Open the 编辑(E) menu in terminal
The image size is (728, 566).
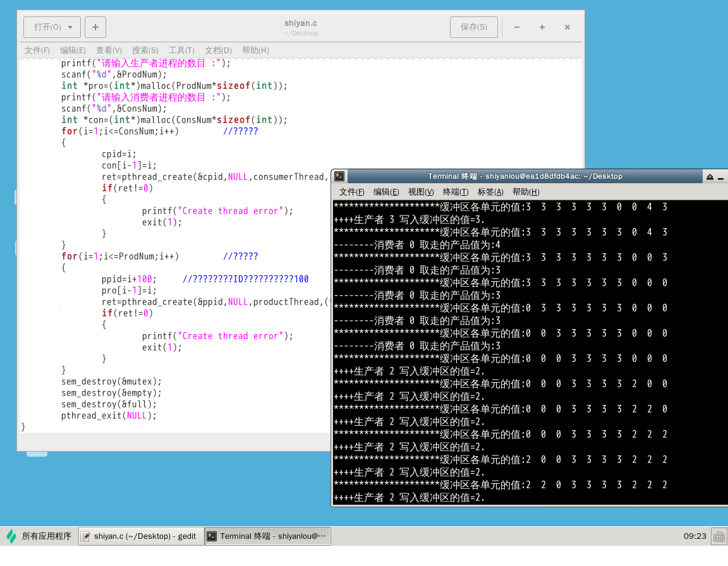[x=386, y=192]
